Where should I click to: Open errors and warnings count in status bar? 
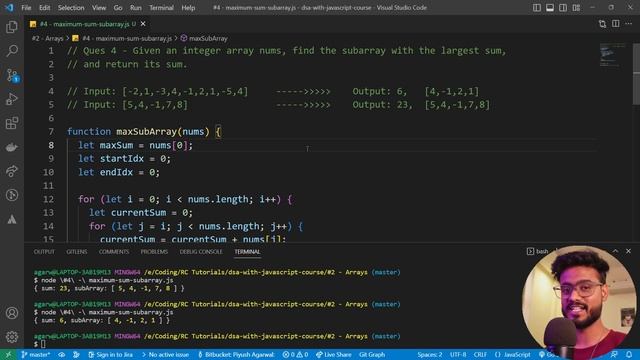pos(295,355)
